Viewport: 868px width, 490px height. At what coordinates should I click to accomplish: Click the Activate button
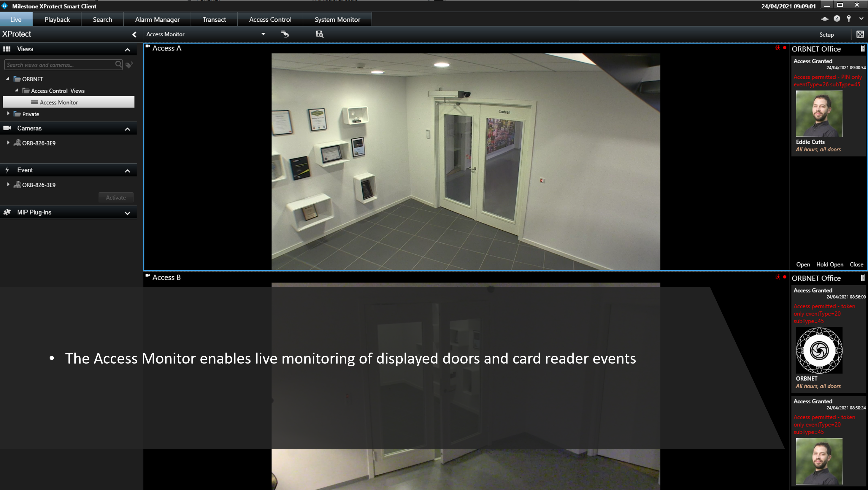[x=116, y=197]
